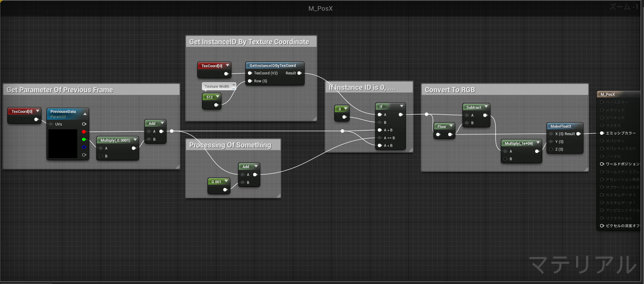Click the Result output pin of GetInstanceIDByTexCoord

point(300,73)
